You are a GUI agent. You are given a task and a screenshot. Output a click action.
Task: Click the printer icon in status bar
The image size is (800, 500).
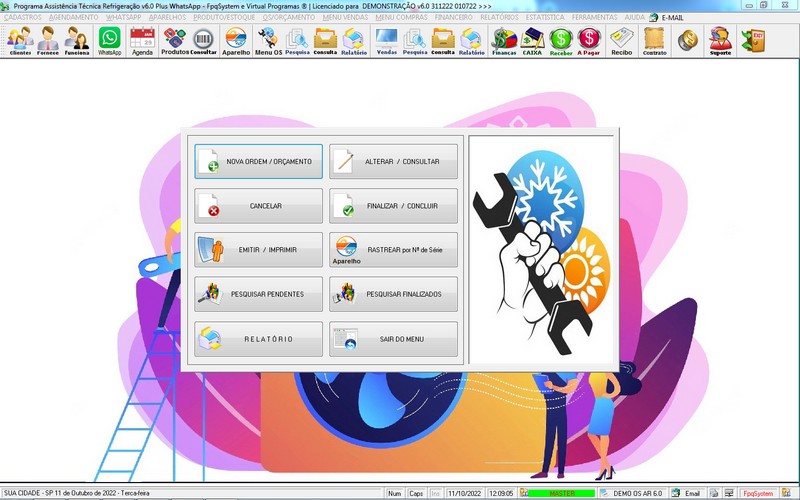pos(714,493)
